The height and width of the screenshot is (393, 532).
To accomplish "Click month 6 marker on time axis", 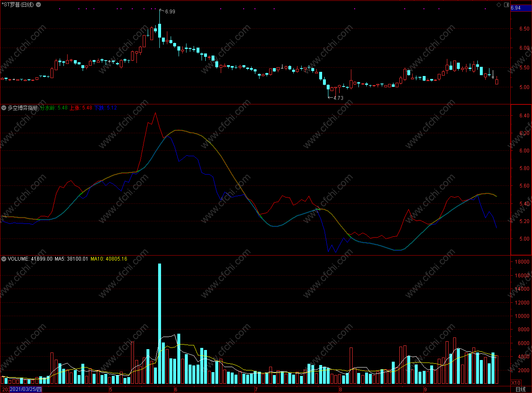I will (176, 390).
